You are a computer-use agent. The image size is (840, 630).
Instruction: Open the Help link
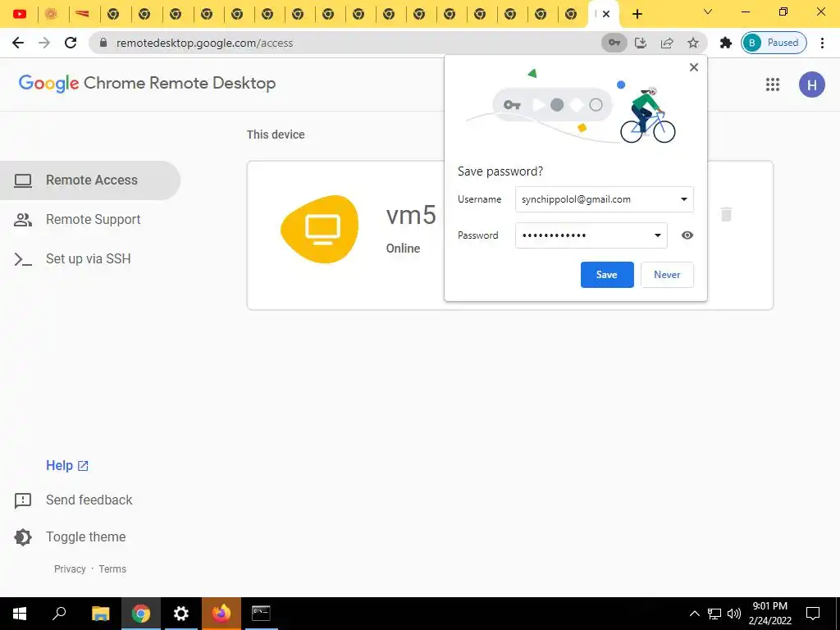[67, 466]
